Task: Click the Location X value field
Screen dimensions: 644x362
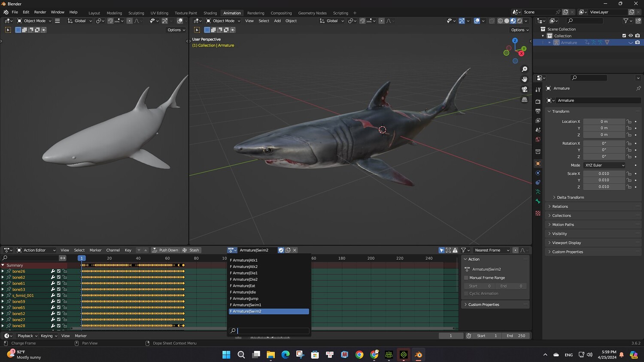Action: pyautogui.click(x=604, y=122)
